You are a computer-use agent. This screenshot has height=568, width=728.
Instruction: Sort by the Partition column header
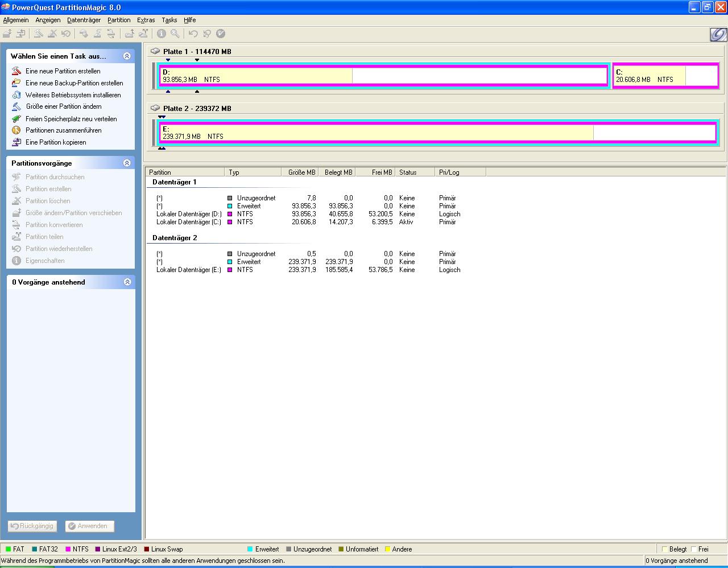click(185, 172)
